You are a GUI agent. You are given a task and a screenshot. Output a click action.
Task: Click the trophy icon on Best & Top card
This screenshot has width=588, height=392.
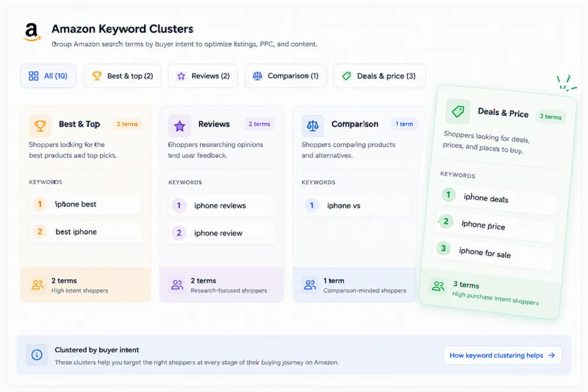40,125
